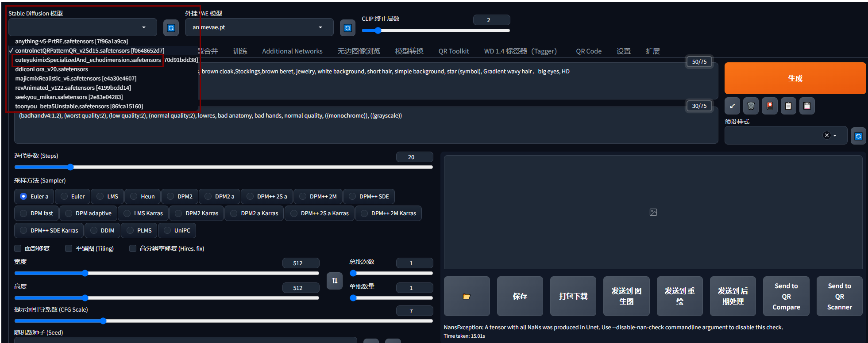
Task: Open the Stable Diffusion model dropdown
Action: coord(82,27)
